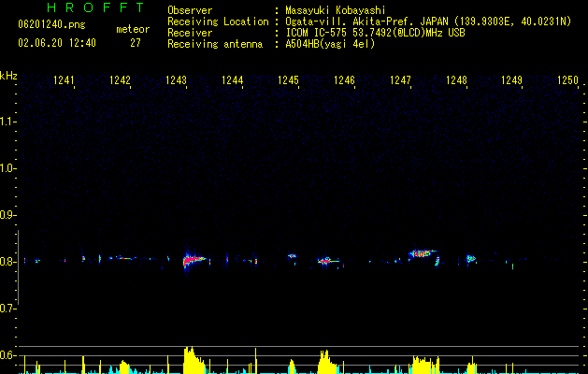Image resolution: width=588 pixels, height=374 pixels.
Task: Click the long meteor echo after 1247
Action: coord(423,254)
